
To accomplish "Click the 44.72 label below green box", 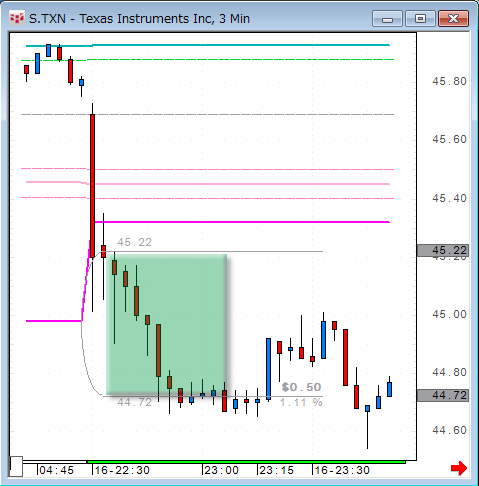I will pos(134,402).
